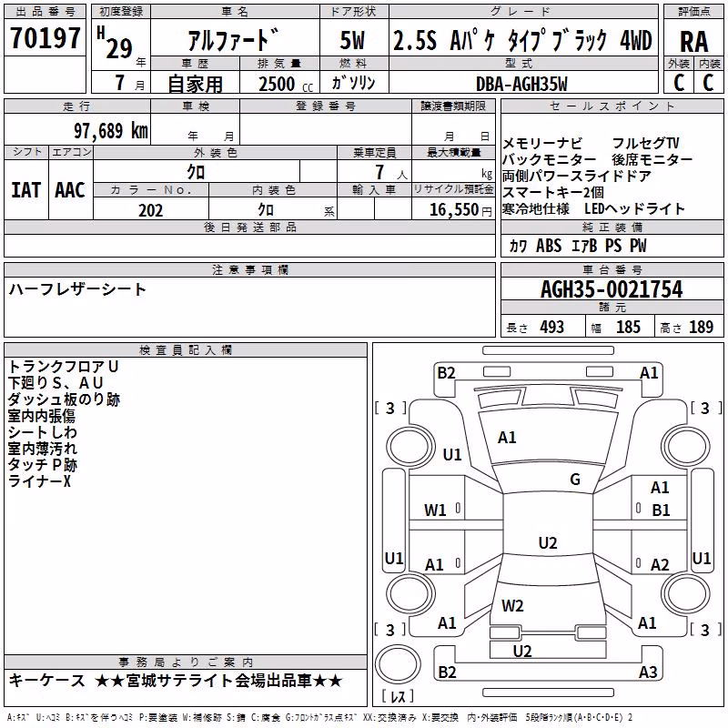
Task: Click inspector note トランクフロアU
Action: pos(64,367)
